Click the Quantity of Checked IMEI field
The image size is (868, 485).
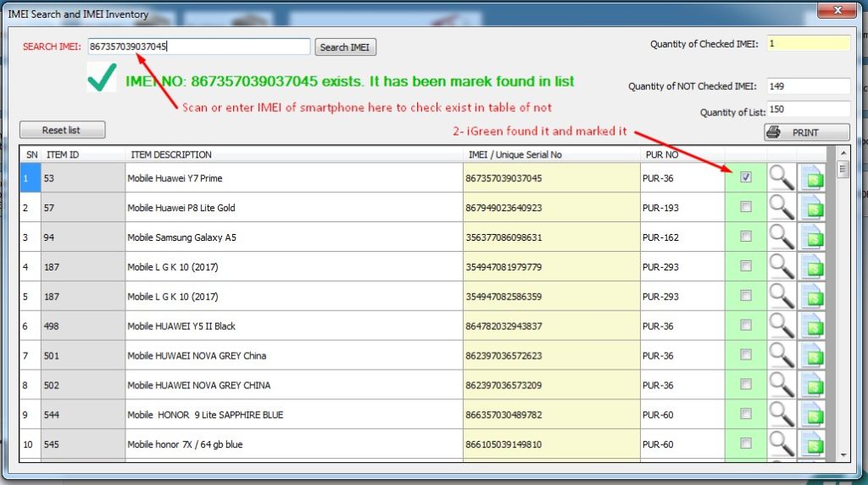[808, 43]
